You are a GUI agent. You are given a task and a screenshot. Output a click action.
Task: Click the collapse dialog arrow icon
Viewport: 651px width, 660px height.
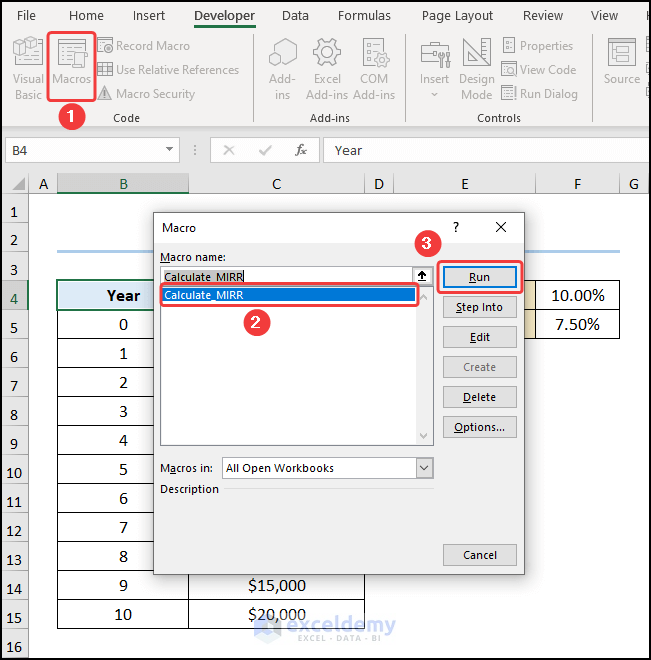click(422, 276)
